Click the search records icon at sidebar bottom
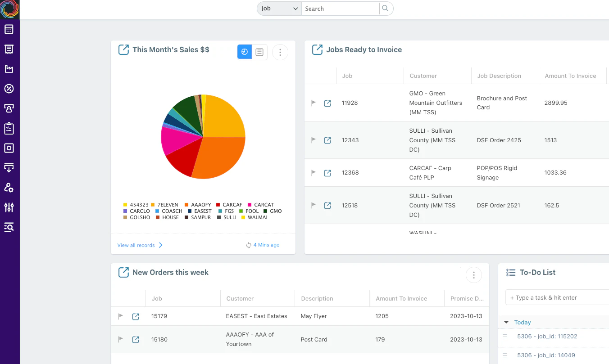The image size is (609, 364). point(10,227)
